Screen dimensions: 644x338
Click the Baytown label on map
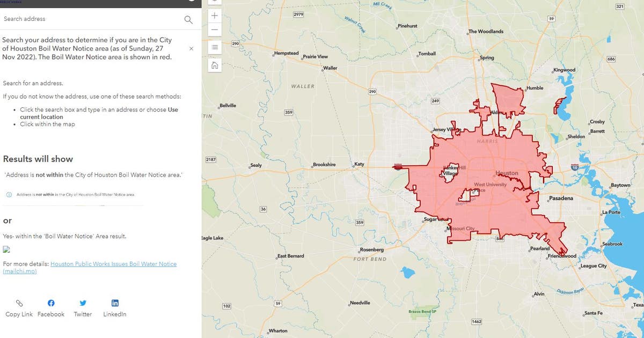point(620,185)
